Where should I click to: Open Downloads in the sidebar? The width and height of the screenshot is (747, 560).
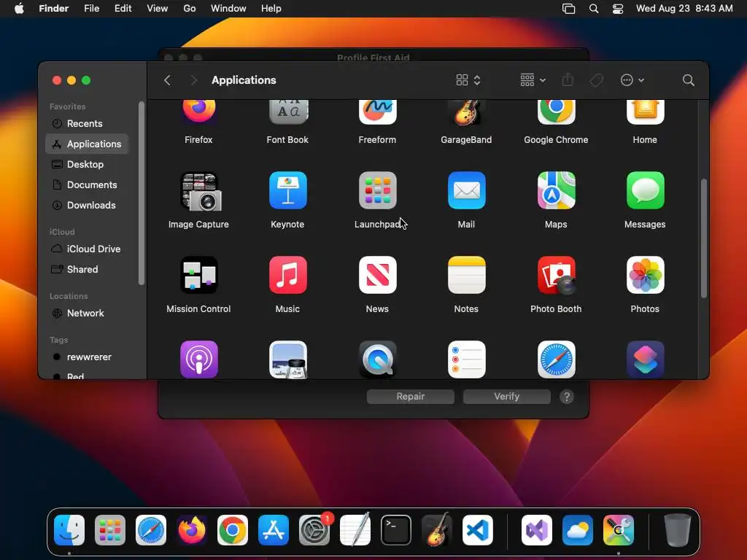pyautogui.click(x=87, y=205)
